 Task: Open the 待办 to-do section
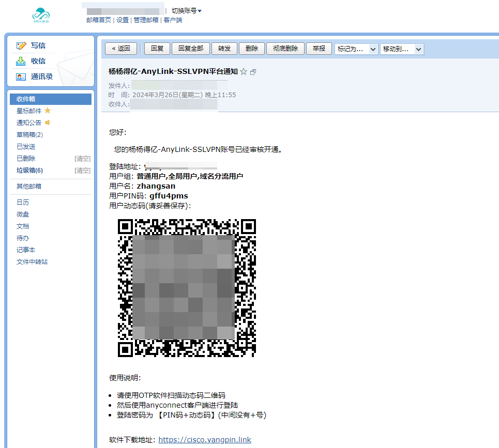(x=23, y=238)
